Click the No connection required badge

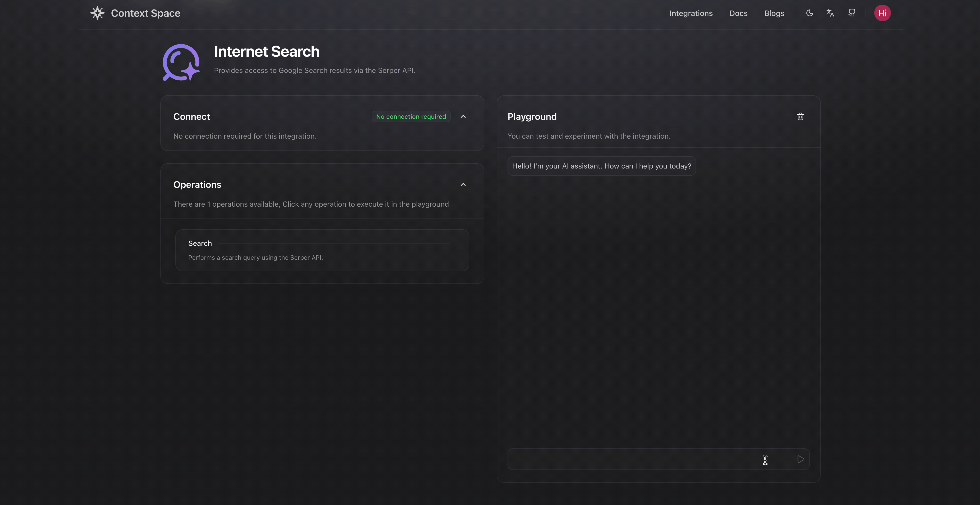411,117
